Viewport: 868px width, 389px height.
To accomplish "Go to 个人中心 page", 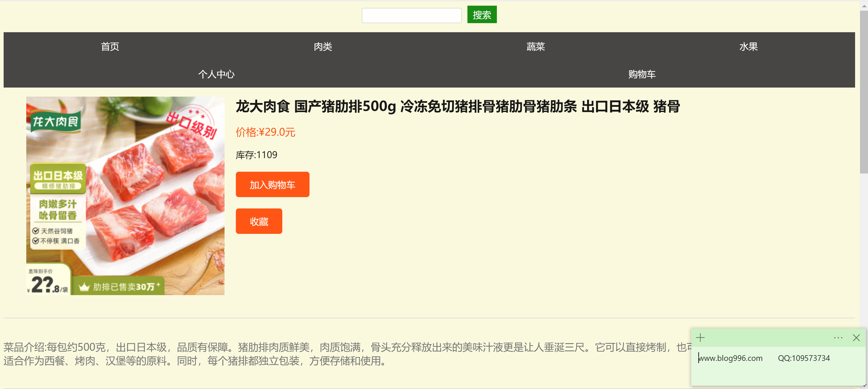I will click(216, 74).
